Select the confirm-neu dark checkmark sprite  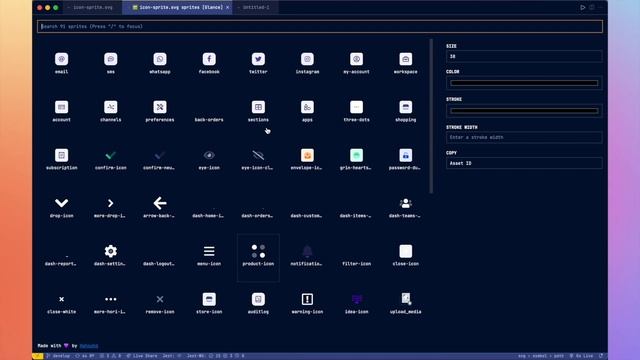pyautogui.click(x=160, y=155)
